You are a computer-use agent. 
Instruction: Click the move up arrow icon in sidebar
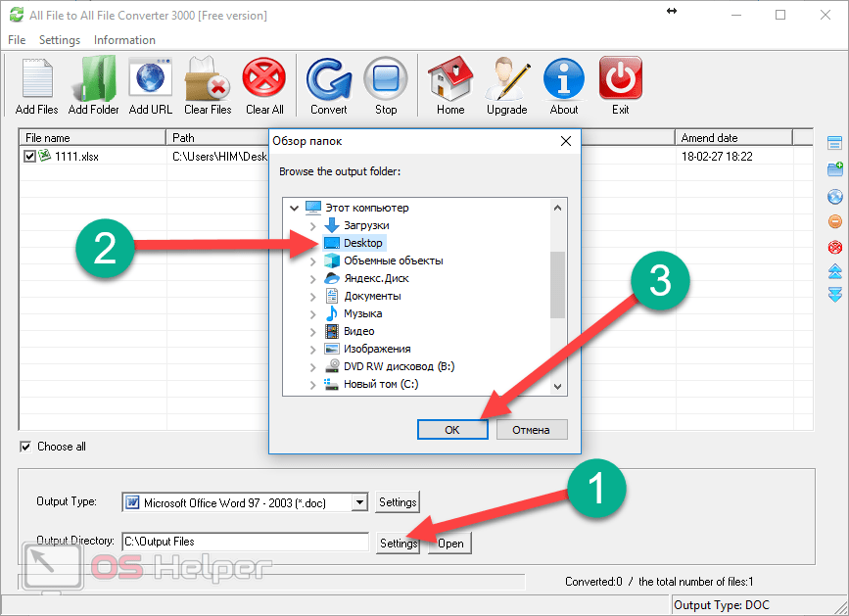tap(835, 271)
